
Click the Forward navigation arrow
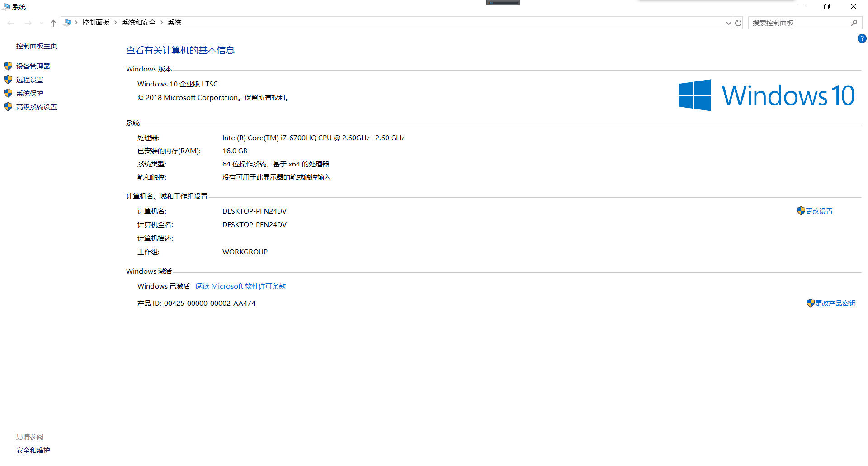[28, 23]
